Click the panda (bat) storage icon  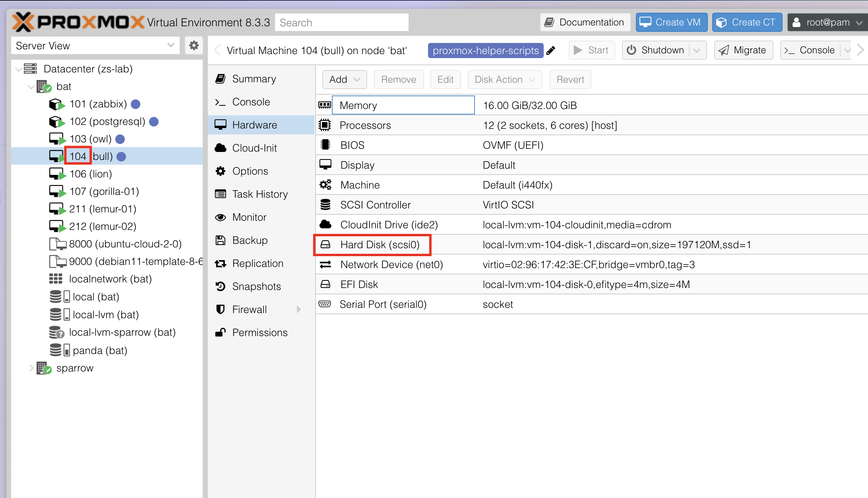(x=60, y=350)
